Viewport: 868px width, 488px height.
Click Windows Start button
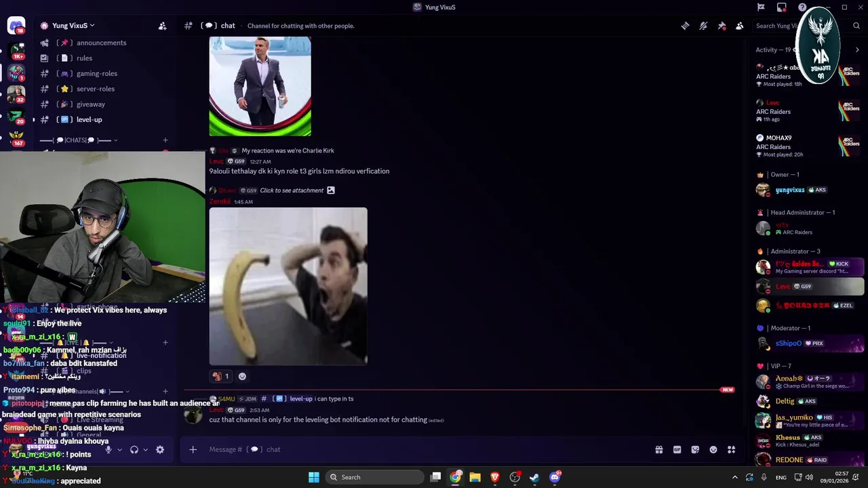tap(314, 477)
